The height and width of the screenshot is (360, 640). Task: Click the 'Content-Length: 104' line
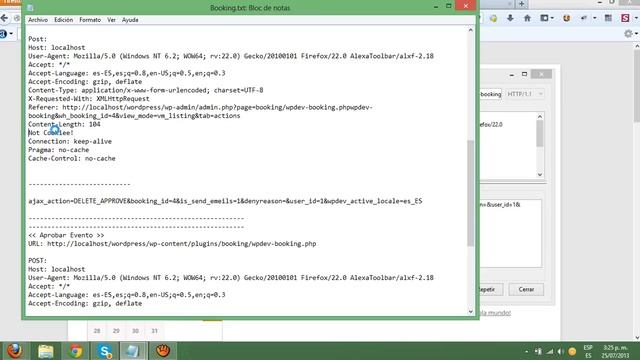[64, 124]
